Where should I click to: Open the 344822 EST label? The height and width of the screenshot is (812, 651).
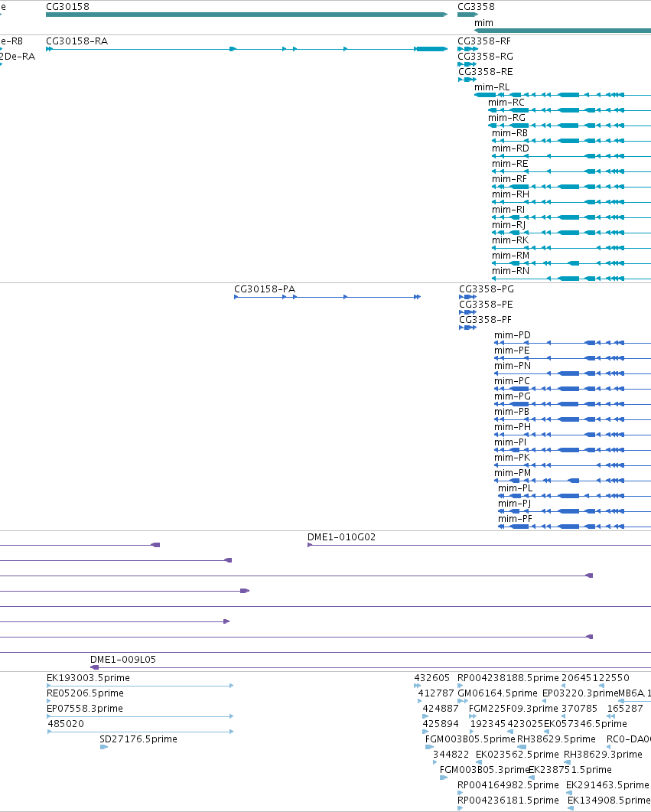click(x=451, y=754)
